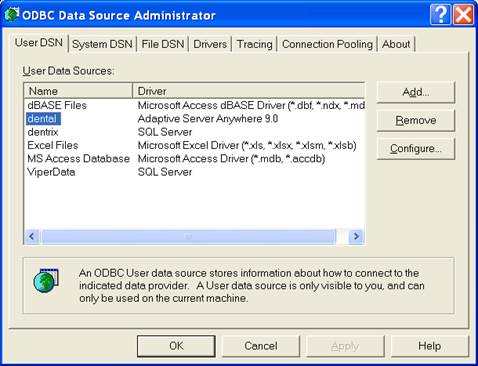Click the list's left scroll arrow
The width and height of the screenshot is (478, 366).
(32, 236)
